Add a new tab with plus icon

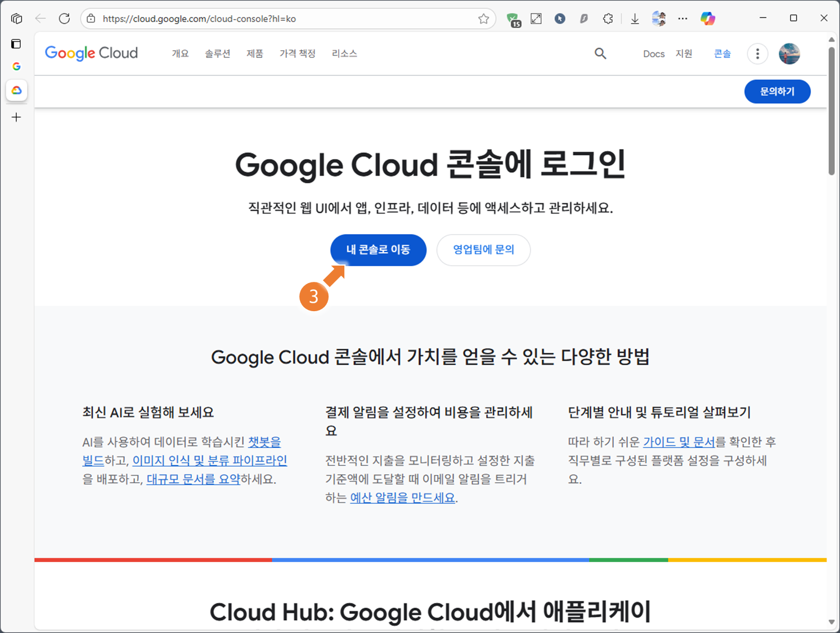(16, 117)
